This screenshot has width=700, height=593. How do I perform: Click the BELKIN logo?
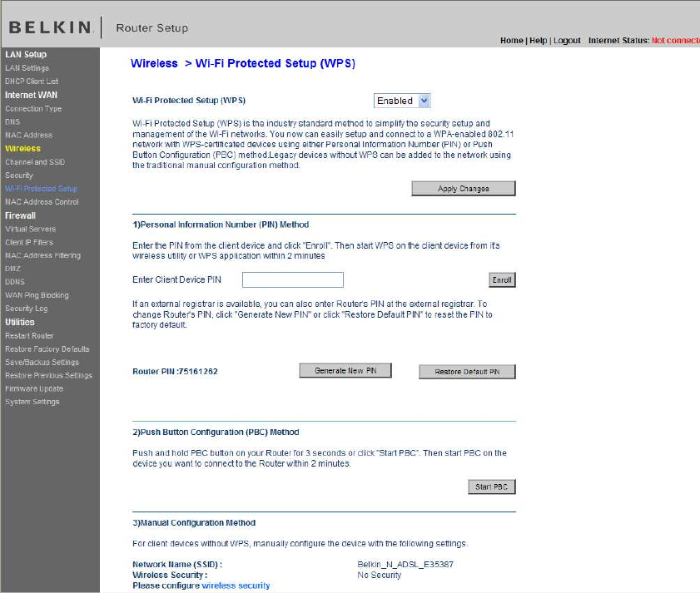51,27
